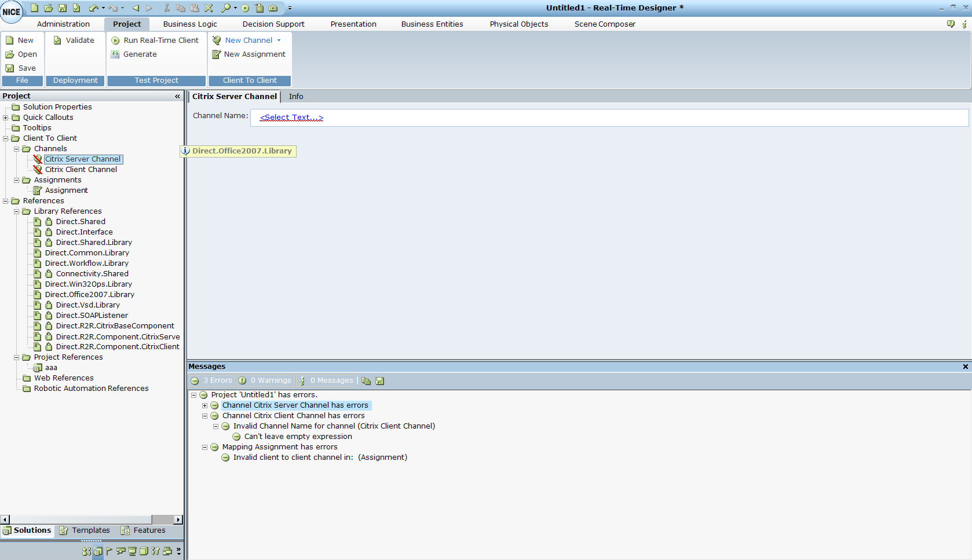Screen dimensions: 972x560
Task: Toggle the 3 Errors filter
Action: click(212, 380)
